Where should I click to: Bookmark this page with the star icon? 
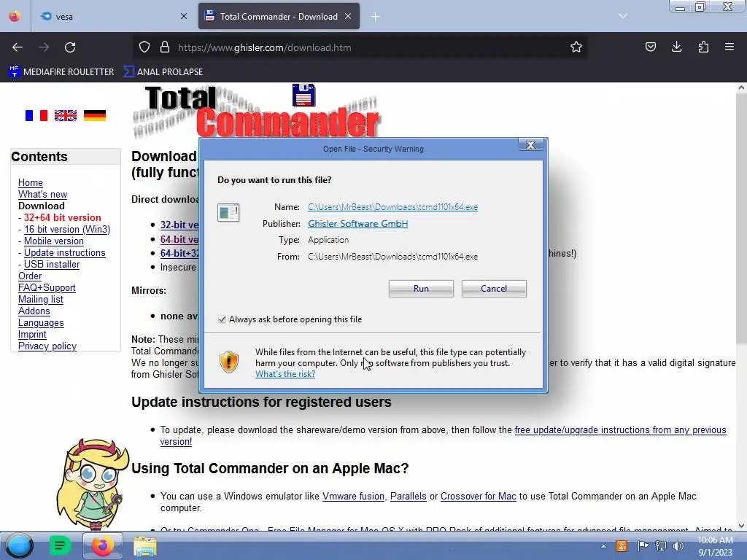(x=576, y=47)
